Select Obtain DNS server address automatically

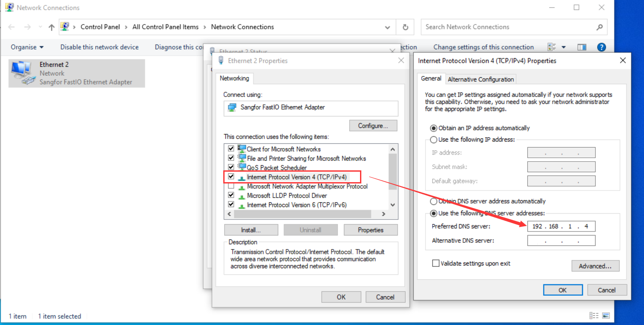(433, 201)
